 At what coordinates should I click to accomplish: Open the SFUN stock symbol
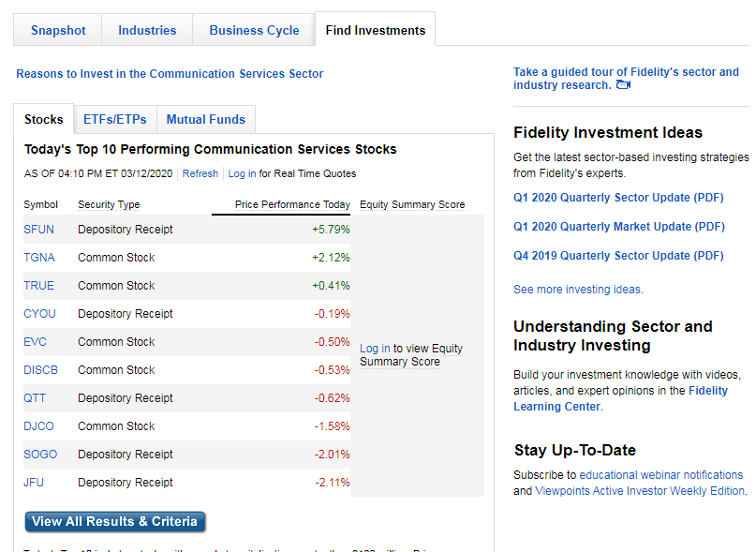point(38,230)
